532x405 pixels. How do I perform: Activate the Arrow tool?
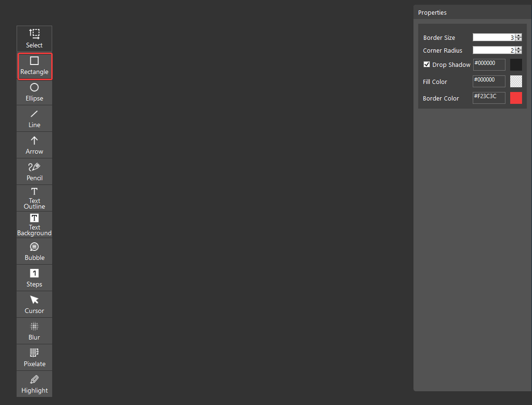pos(34,145)
